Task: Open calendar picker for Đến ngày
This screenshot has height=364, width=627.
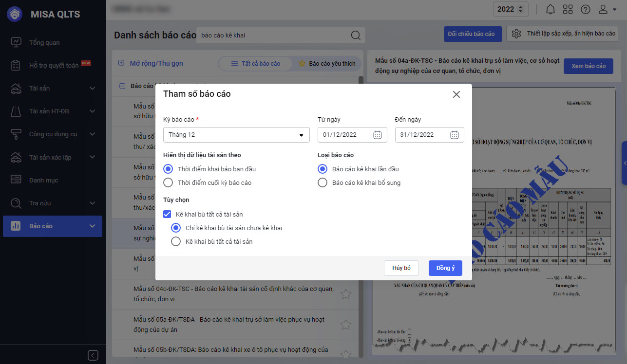Action: pos(455,135)
